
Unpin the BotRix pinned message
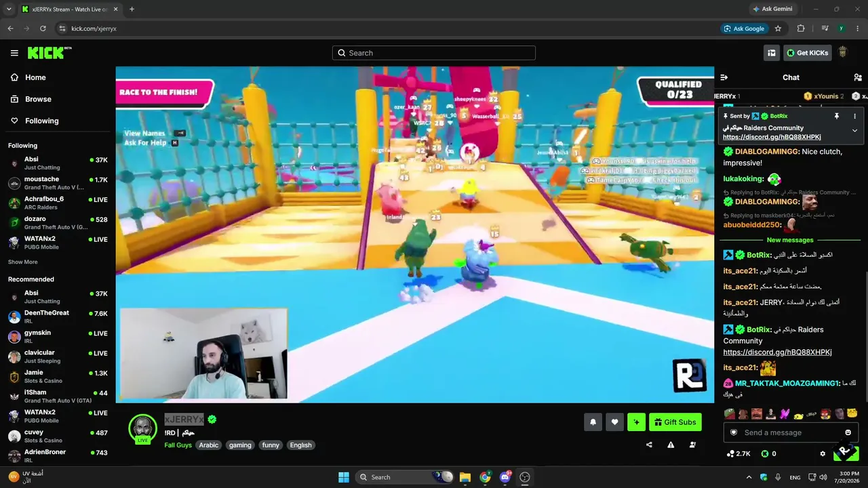coord(837,116)
